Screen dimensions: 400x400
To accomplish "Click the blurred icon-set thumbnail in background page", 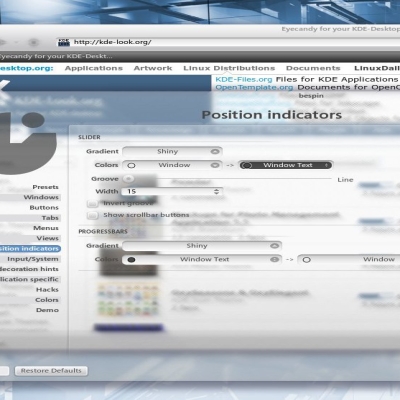I will (x=128, y=300).
